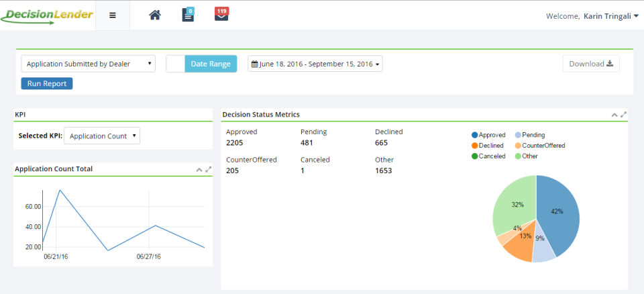This screenshot has height=294, width=644.
Task: Collapse the Decision Status Metrics panel
Action: [614, 115]
